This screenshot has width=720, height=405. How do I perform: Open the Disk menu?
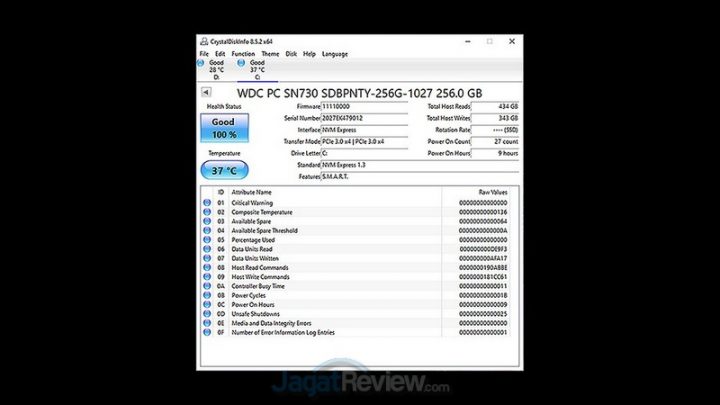click(291, 54)
